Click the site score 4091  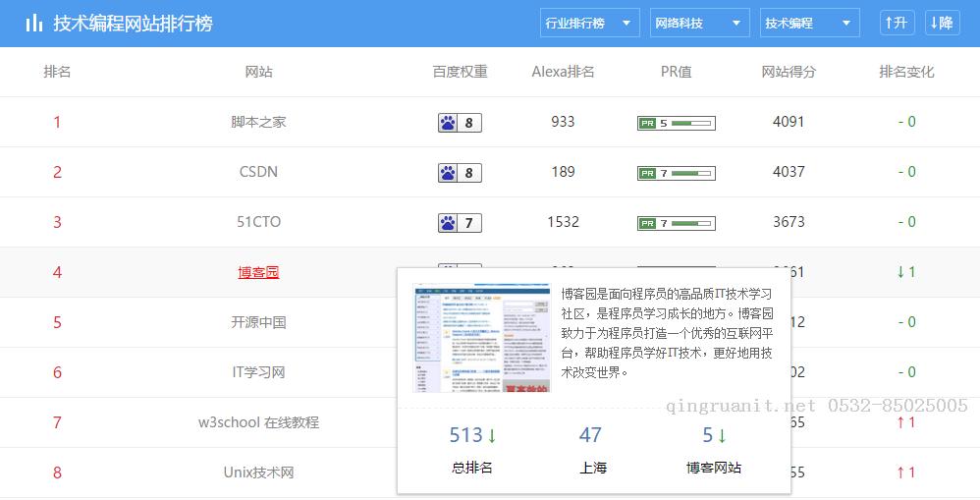789,122
